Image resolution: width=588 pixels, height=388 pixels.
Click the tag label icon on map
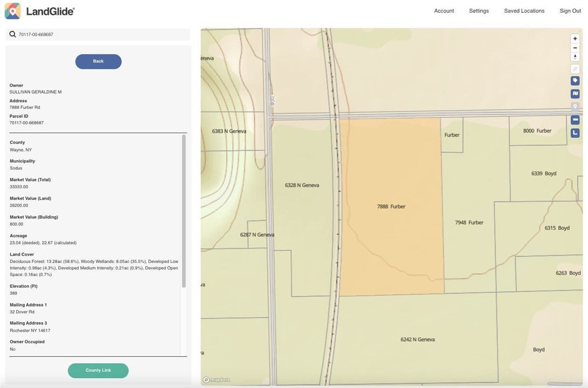tap(575, 81)
